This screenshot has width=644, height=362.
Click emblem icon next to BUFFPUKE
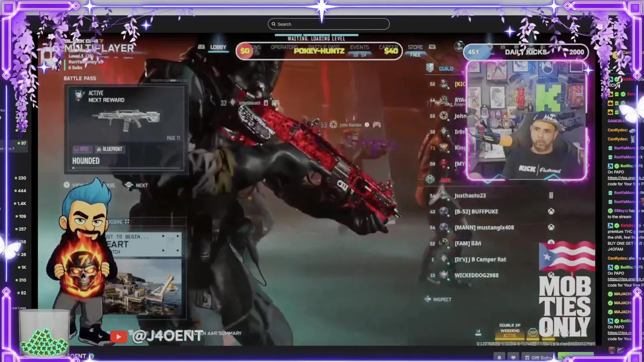click(x=444, y=212)
